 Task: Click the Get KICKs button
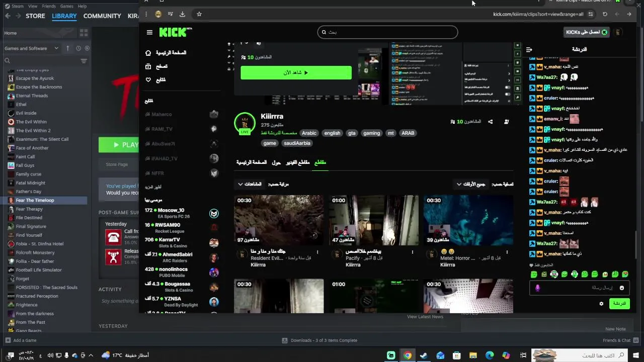point(587,32)
